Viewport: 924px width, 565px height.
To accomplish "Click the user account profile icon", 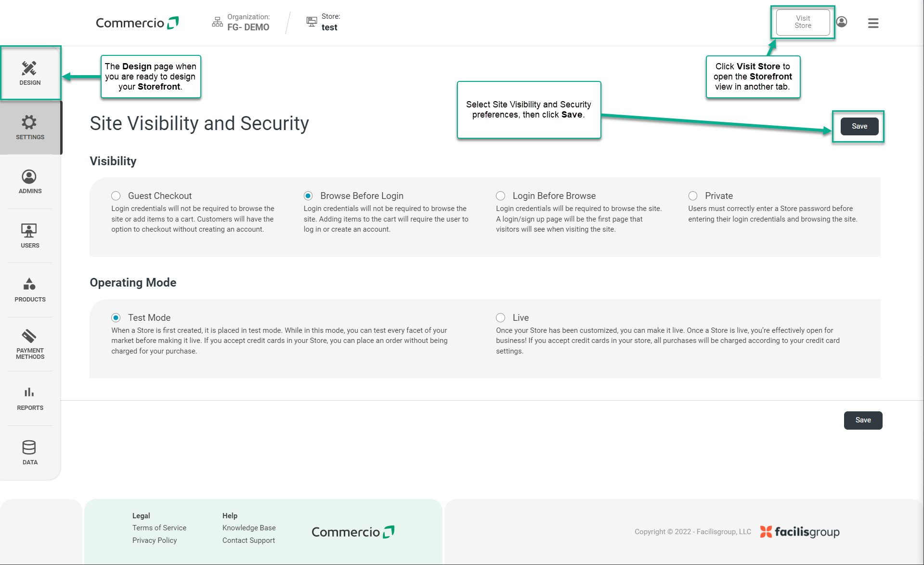I will click(x=842, y=22).
